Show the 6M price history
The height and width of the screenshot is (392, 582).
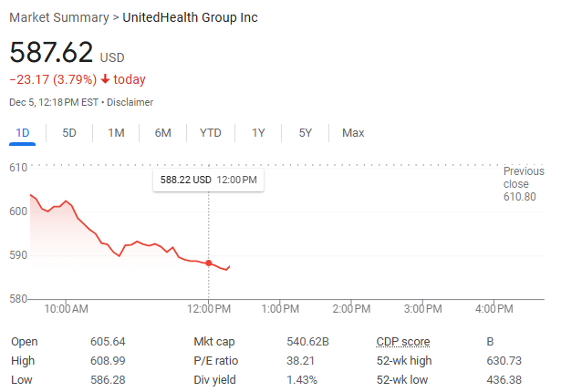point(162,133)
